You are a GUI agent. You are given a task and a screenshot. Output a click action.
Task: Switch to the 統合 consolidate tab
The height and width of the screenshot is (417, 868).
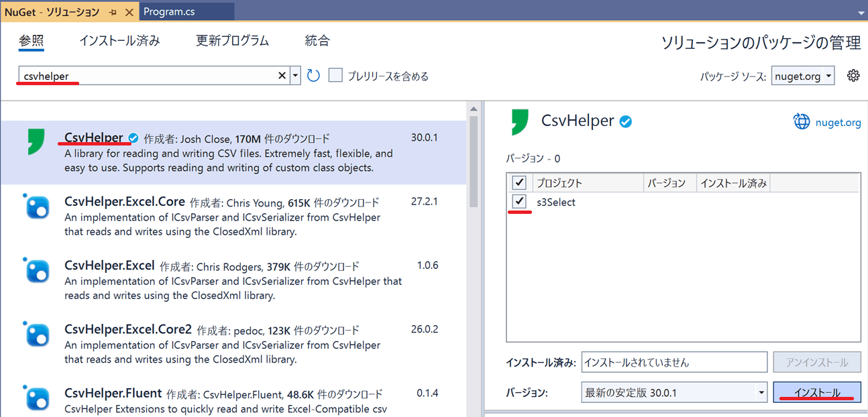click(317, 40)
